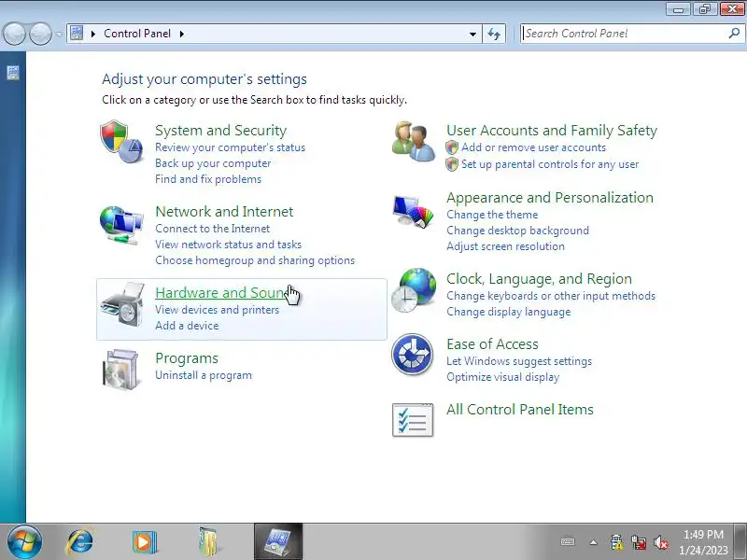Click the search magnifier icon
The height and width of the screenshot is (560, 747).
[734, 34]
